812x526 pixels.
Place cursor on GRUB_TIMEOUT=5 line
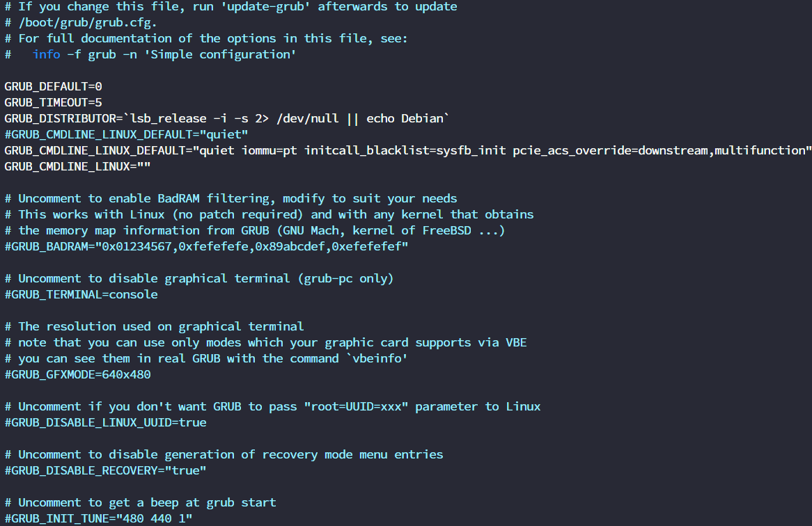(x=54, y=102)
